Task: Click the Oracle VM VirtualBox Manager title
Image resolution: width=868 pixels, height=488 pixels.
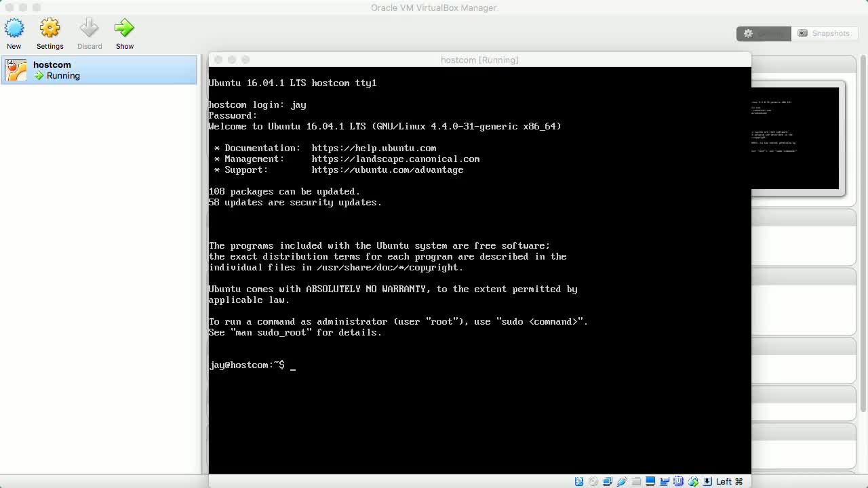Action: click(x=433, y=7)
